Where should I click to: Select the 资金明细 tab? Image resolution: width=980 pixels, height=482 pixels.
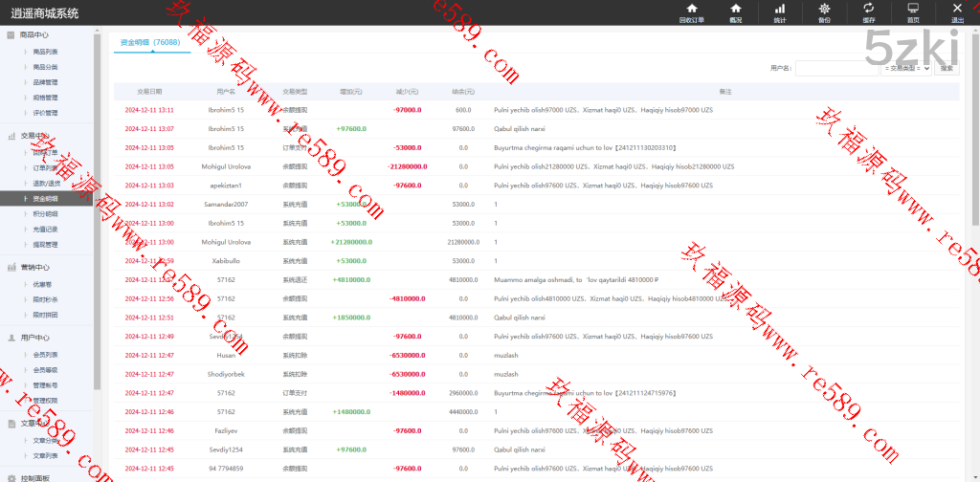(151, 43)
